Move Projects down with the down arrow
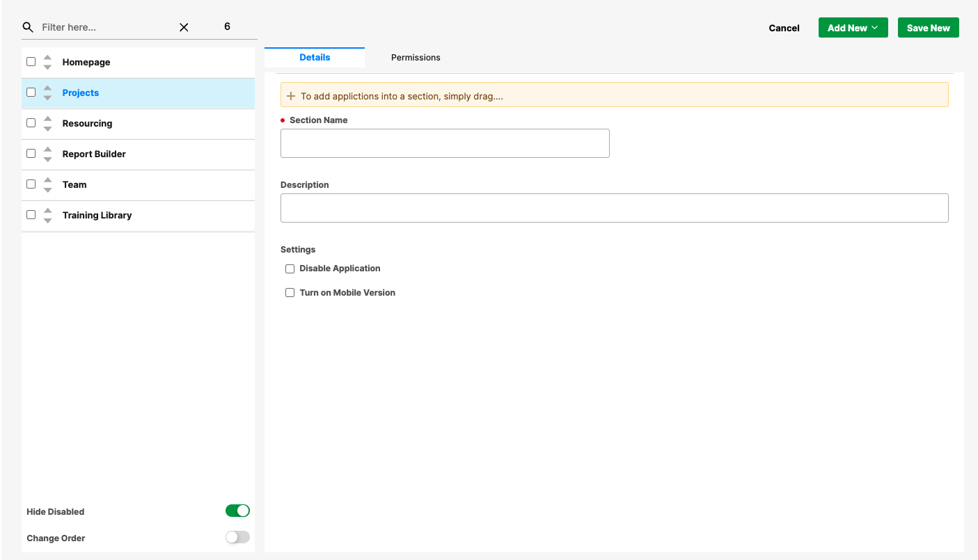This screenshot has height=560, width=978. pos(47,97)
